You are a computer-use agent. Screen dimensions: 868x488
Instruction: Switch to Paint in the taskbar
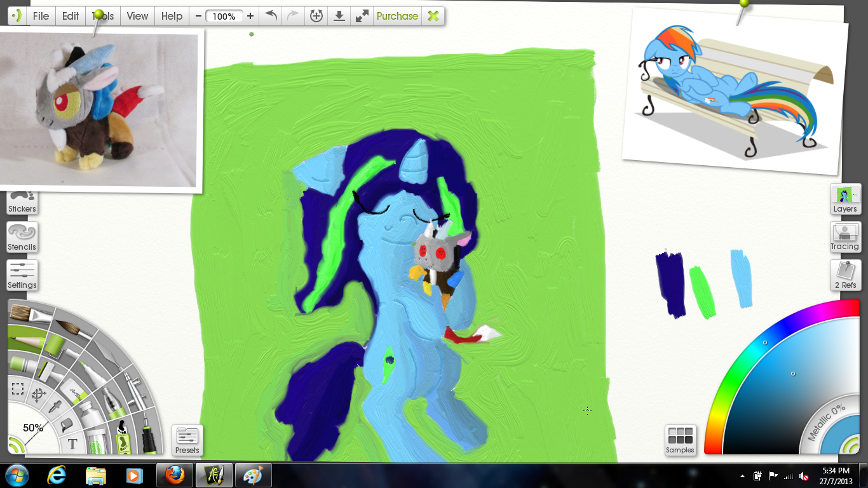coord(253,475)
